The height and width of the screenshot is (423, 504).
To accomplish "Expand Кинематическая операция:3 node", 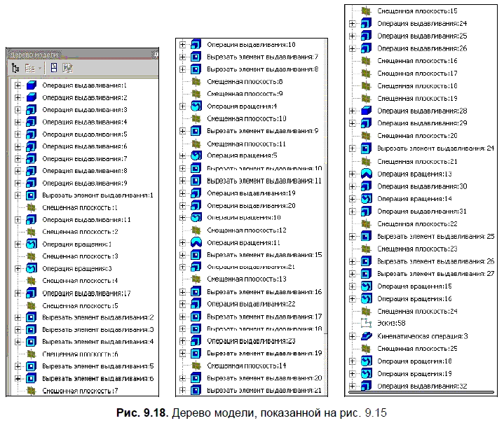I will (353, 336).
